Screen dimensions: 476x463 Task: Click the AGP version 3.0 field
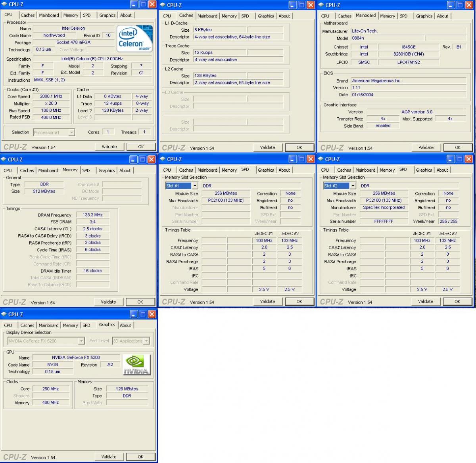[417, 112]
